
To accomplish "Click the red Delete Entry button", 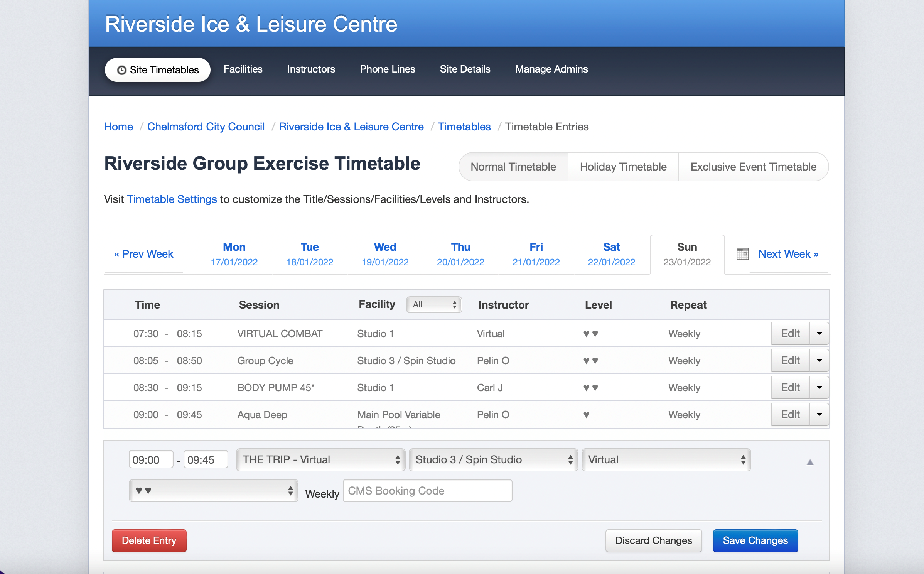I will coord(149,541).
